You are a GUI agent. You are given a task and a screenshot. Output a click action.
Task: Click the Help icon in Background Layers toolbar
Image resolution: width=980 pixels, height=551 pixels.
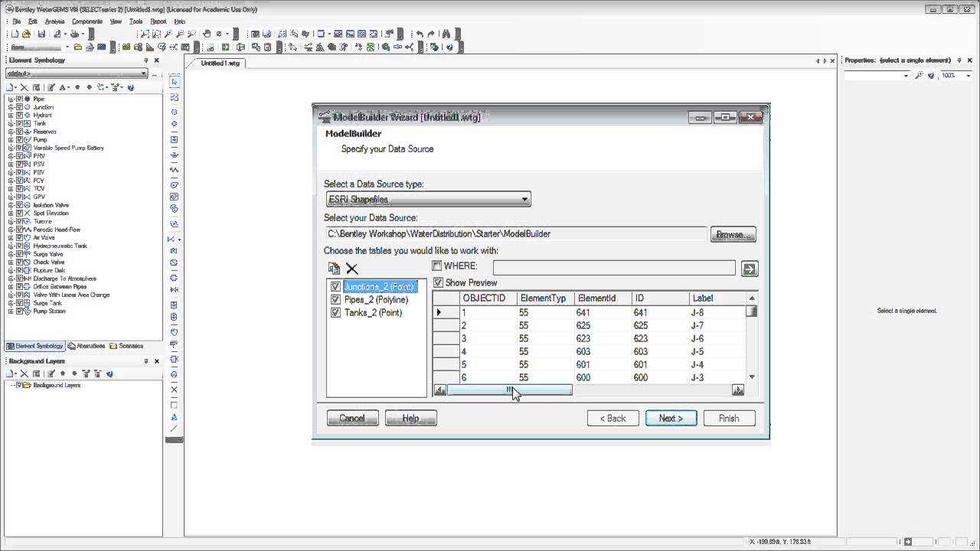(109, 373)
